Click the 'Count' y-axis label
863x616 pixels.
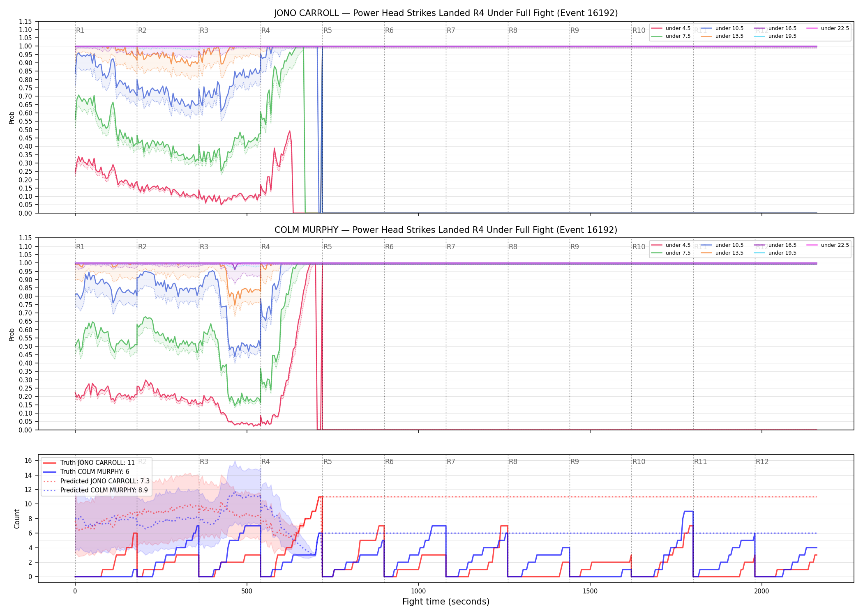coord(17,519)
